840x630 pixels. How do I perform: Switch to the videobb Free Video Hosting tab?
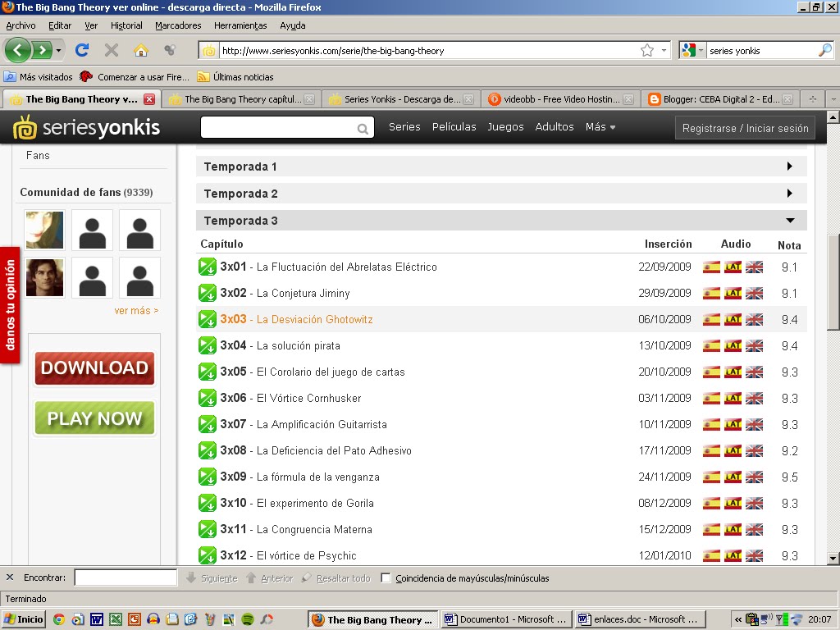tap(561, 99)
